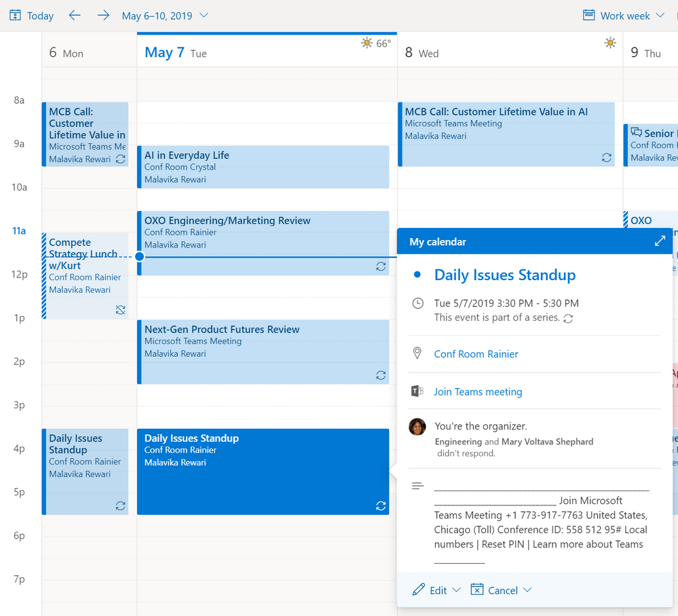Click the description lines icon
Viewport: 678px width, 616px height.
point(417,486)
